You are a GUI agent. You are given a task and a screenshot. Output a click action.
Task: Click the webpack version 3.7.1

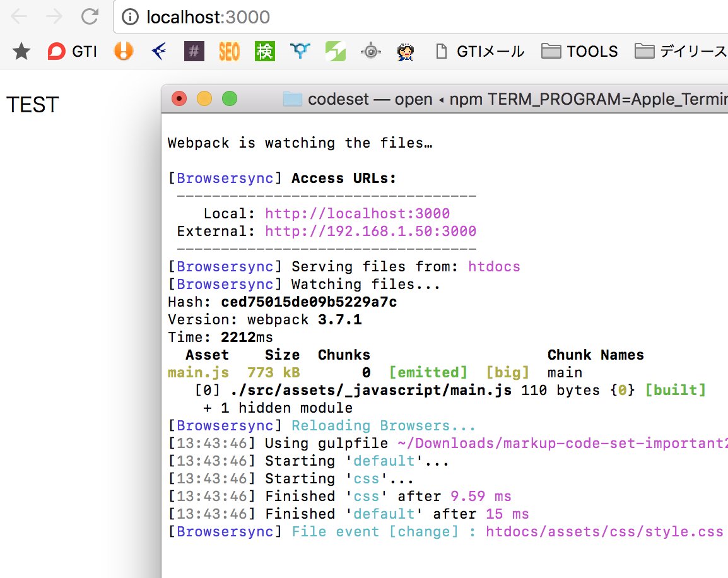(x=340, y=319)
